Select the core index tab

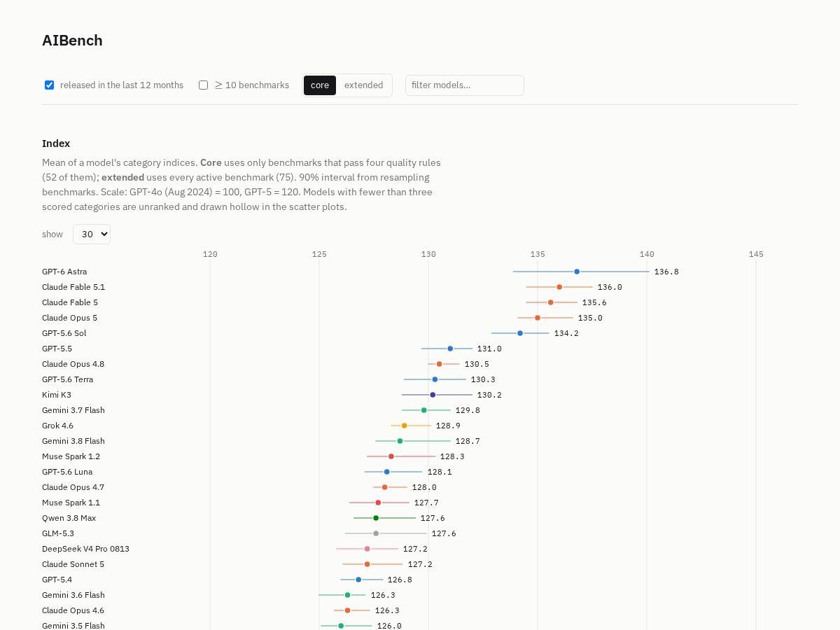(x=320, y=85)
